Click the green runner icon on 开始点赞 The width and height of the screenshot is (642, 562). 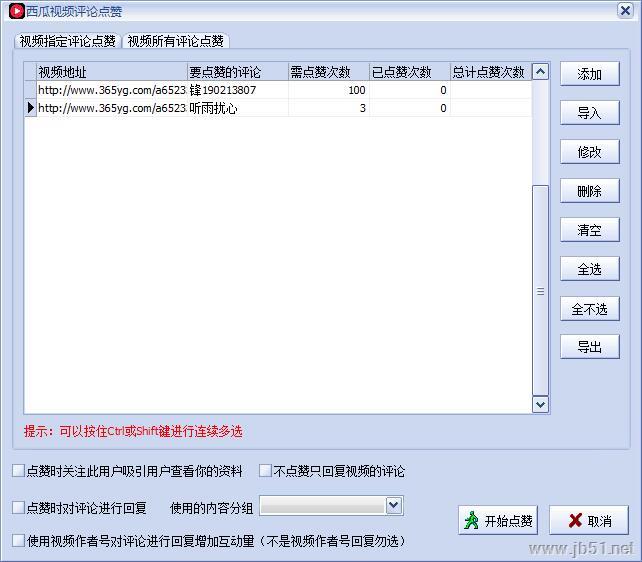coord(472,520)
